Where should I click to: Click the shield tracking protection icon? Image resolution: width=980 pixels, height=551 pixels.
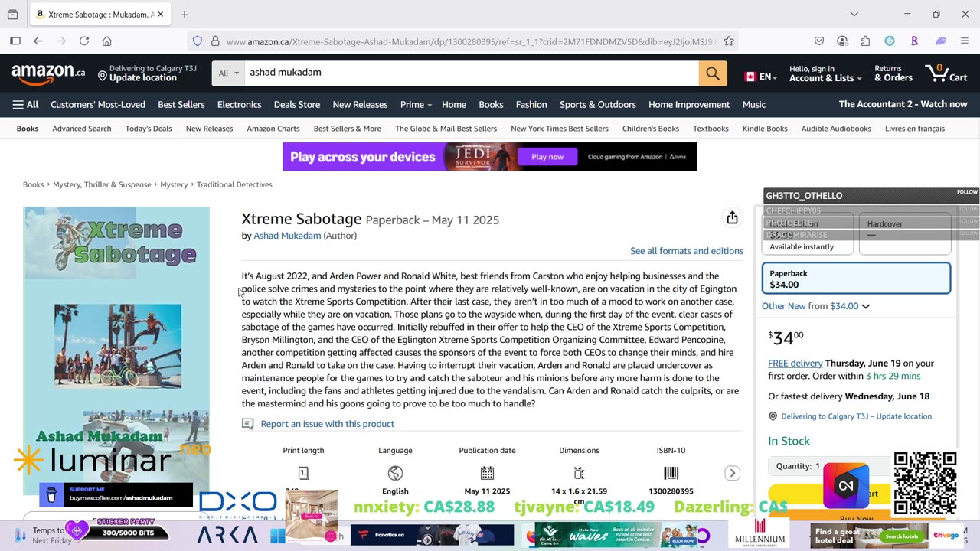point(198,41)
